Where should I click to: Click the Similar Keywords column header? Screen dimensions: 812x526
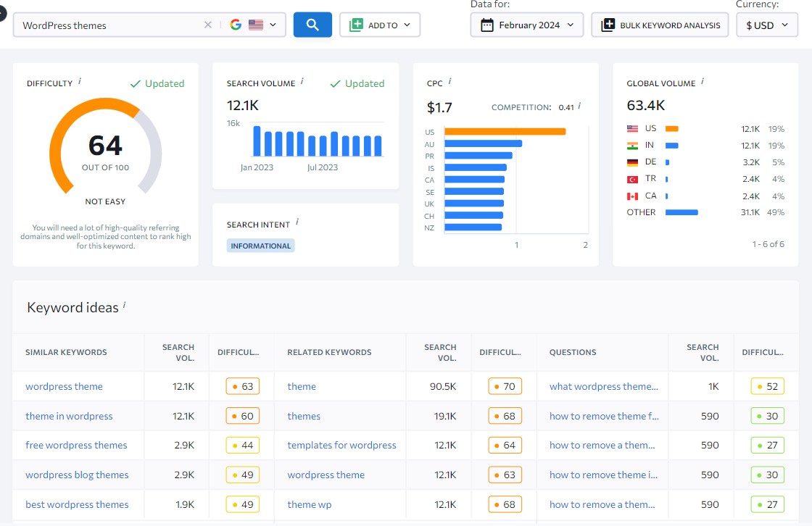(x=66, y=352)
